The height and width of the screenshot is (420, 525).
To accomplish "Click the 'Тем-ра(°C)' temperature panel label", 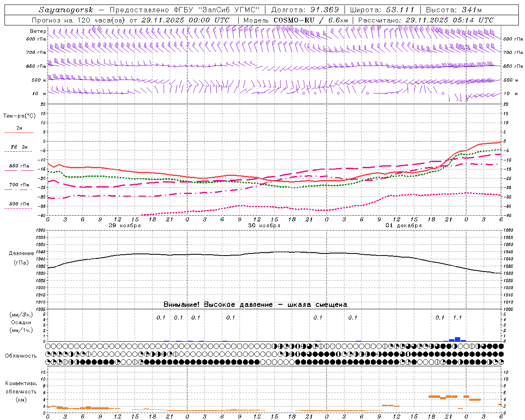I will 19,116.
